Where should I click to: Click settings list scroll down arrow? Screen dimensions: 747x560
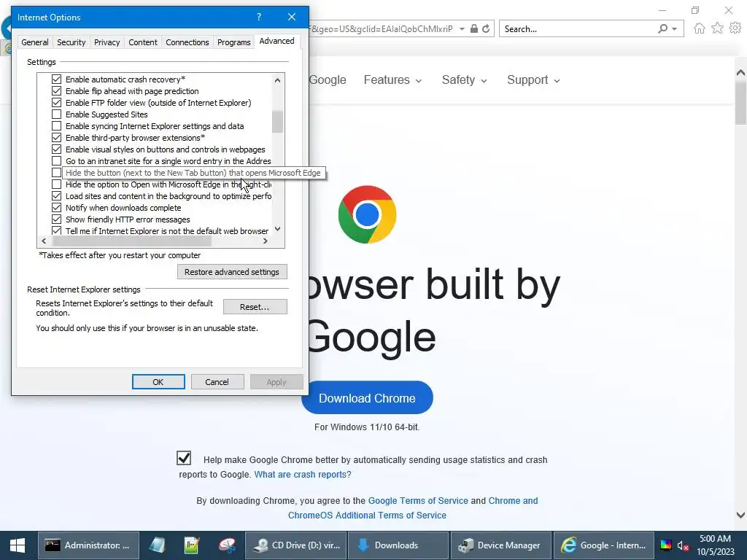277,229
